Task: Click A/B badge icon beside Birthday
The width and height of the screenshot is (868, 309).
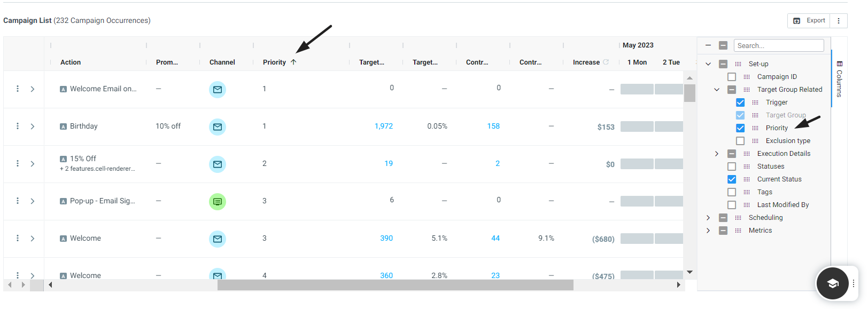Action: point(63,126)
